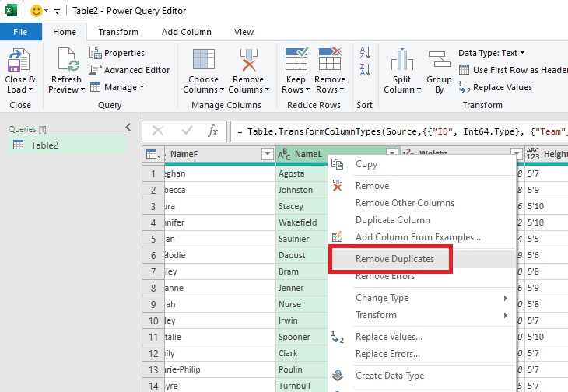
Task: Click the Remove Rows icon
Action: click(330, 59)
